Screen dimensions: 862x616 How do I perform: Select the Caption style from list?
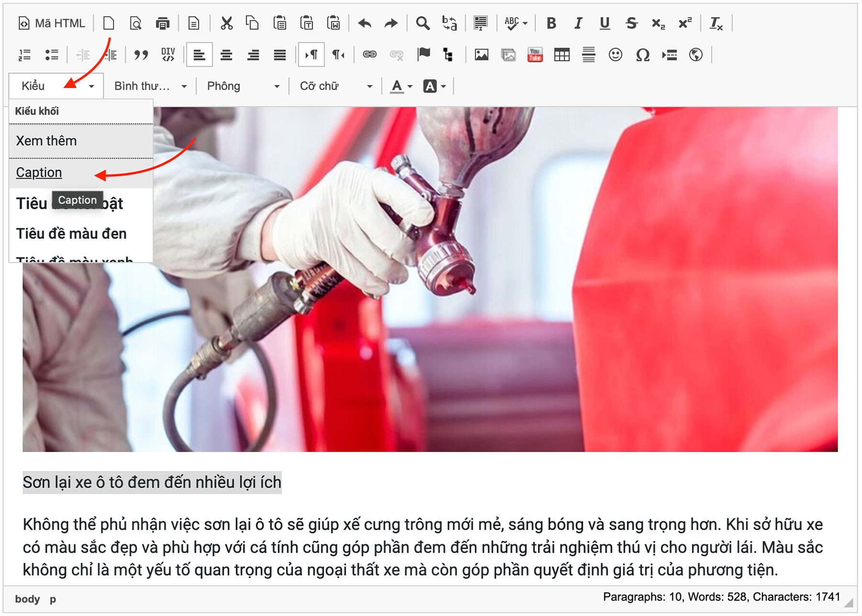pyautogui.click(x=39, y=172)
